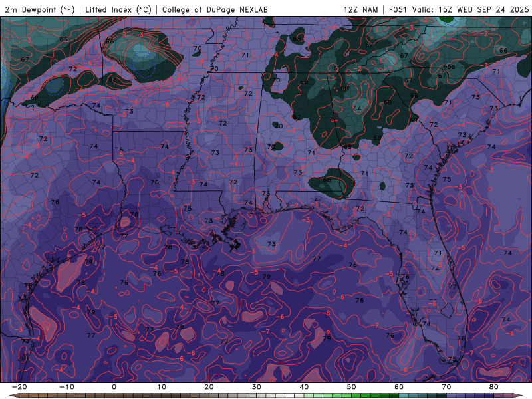532x399 pixels.
Task: Click the "12Z NAM" model run label
Action: coord(360,9)
